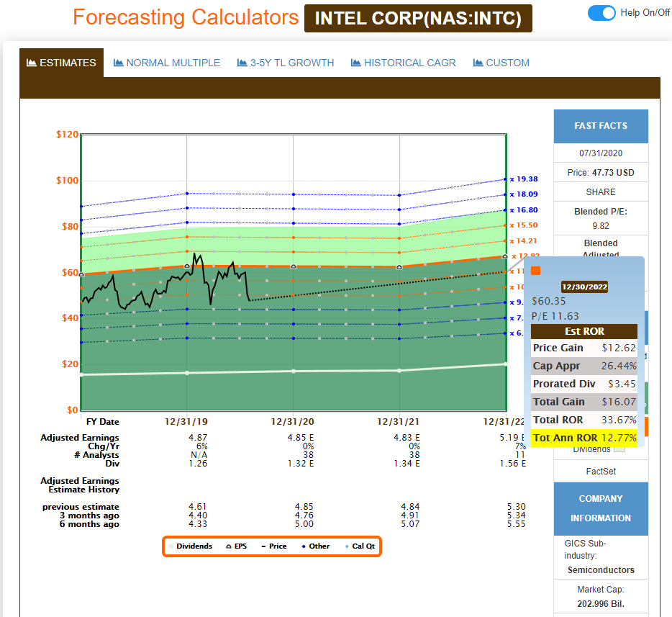The image size is (672, 617).
Task: Toggle the Help On/Off switch
Action: click(x=601, y=13)
